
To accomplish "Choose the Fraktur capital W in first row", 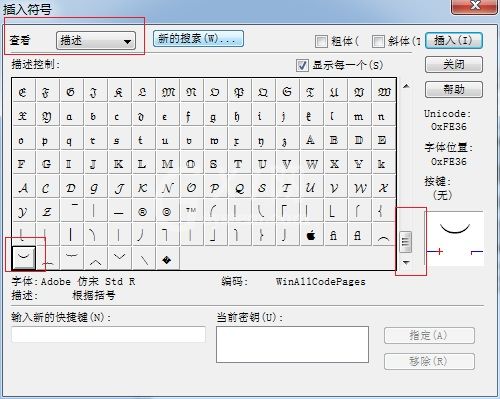I will 383,92.
